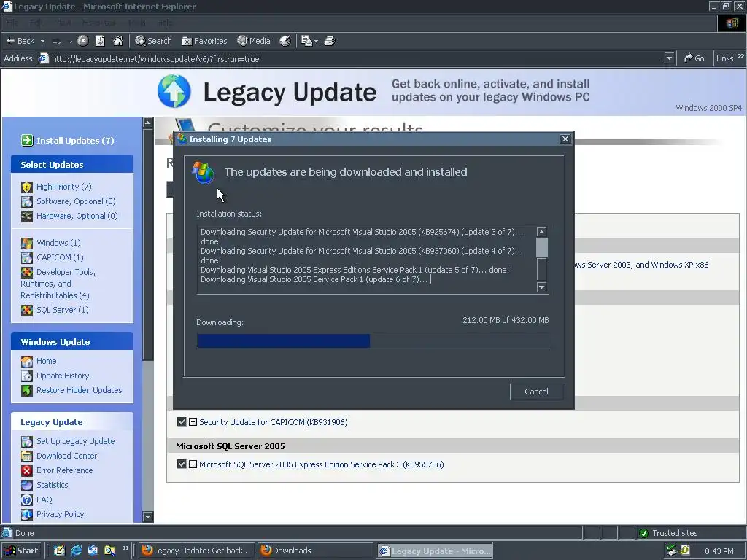Click the Windows Update Home icon
The image size is (747, 560).
point(27,361)
